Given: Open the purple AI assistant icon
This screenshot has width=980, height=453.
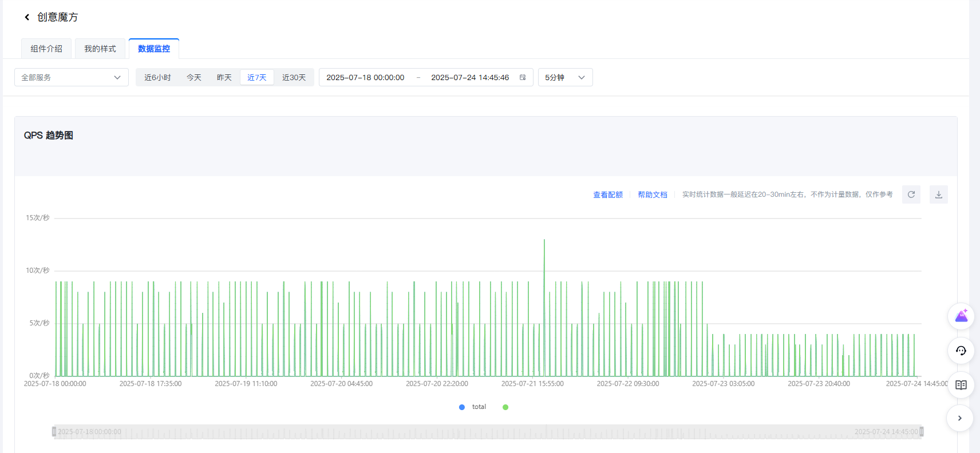Looking at the screenshot, I should pyautogui.click(x=961, y=316).
